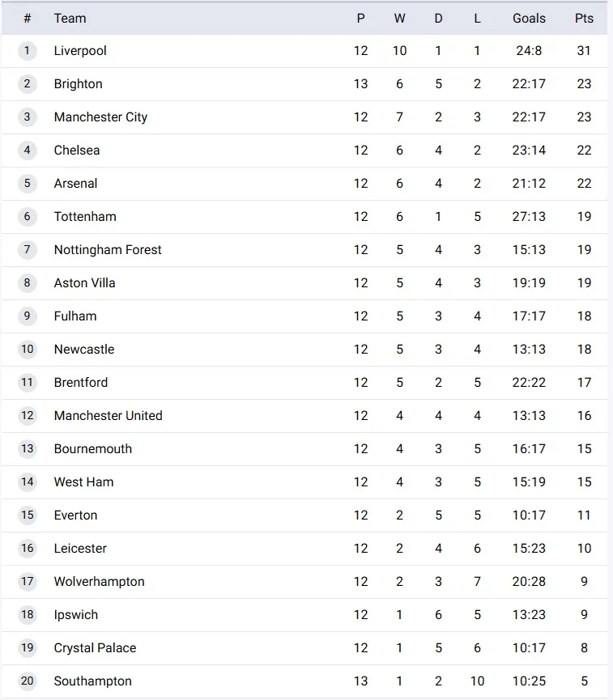Select the rank 3 circle badge
The image size is (613, 700).
tap(28, 117)
